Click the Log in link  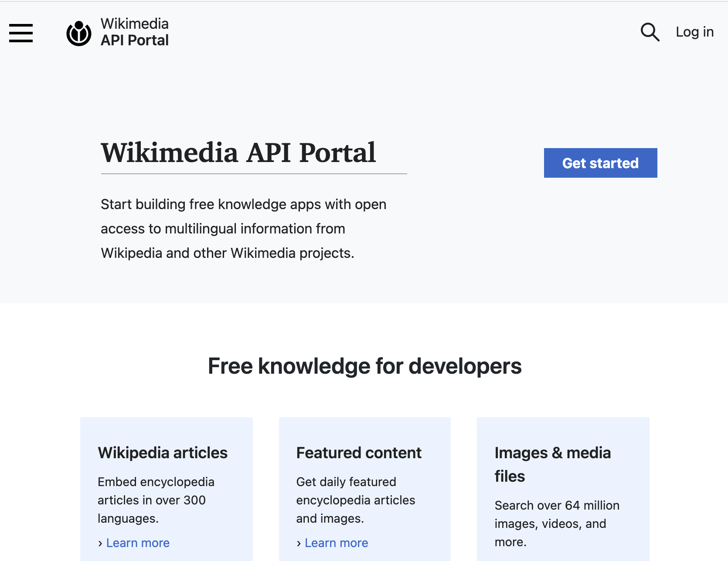click(x=694, y=32)
